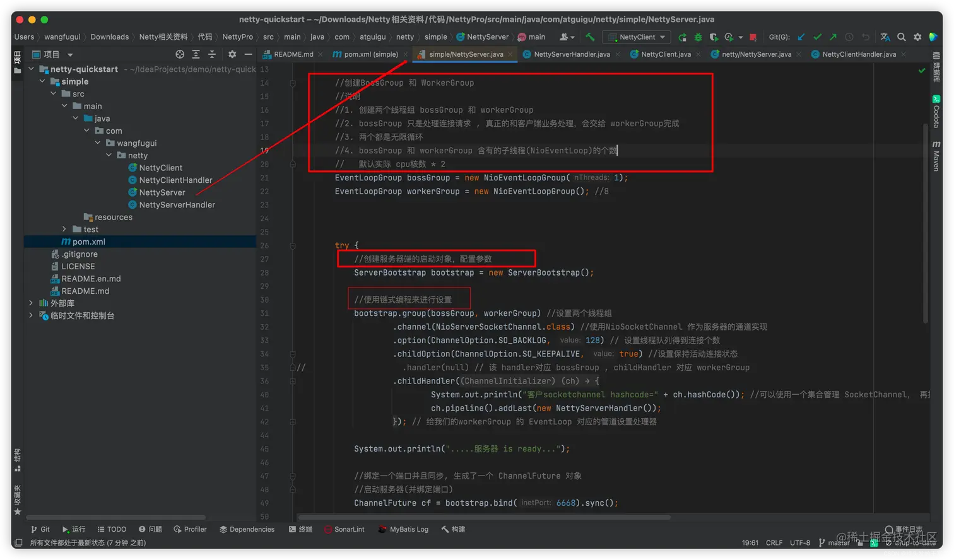Collapse the java folder
The height and width of the screenshot is (560, 954).
point(76,119)
